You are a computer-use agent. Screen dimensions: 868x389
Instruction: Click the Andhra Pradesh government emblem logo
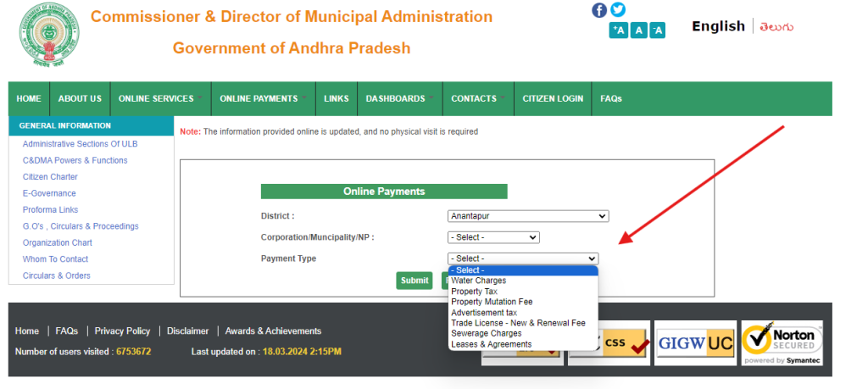(47, 36)
